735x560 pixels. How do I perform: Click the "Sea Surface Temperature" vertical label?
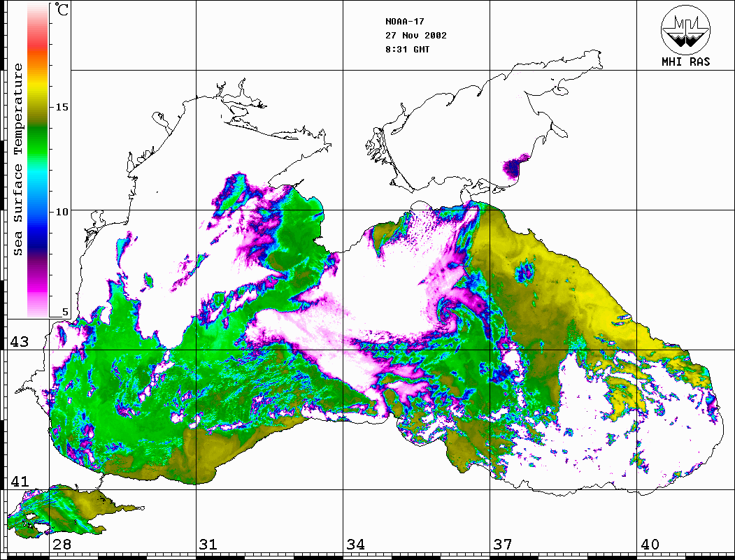click(x=17, y=159)
